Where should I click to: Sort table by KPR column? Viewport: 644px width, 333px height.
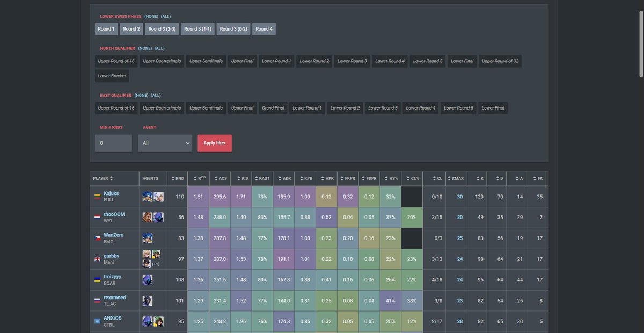coord(305,178)
